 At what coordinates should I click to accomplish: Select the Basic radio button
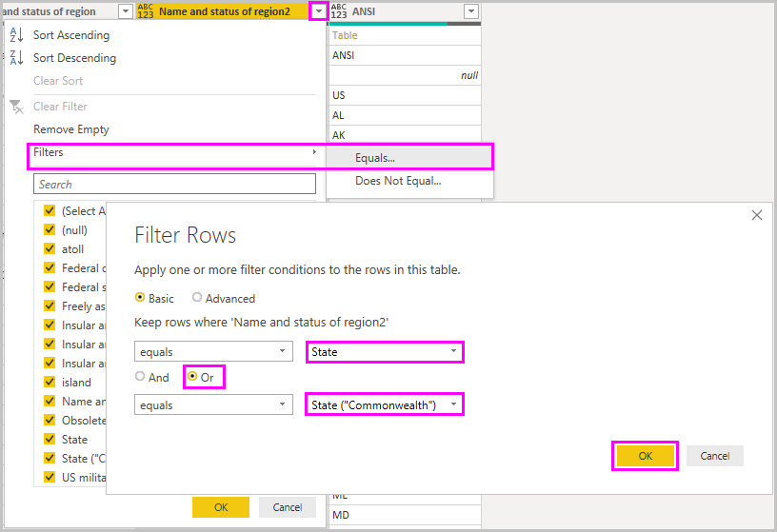(140, 297)
